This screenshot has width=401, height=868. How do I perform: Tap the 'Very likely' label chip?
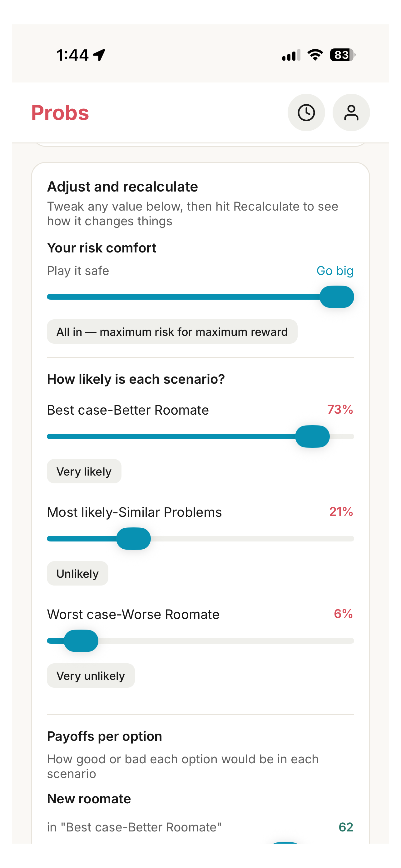[84, 471]
